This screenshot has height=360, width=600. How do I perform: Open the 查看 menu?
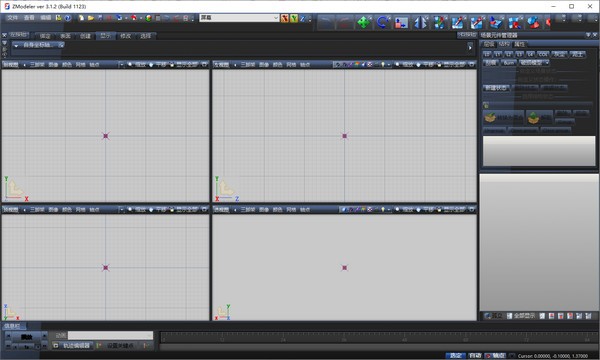coord(29,18)
